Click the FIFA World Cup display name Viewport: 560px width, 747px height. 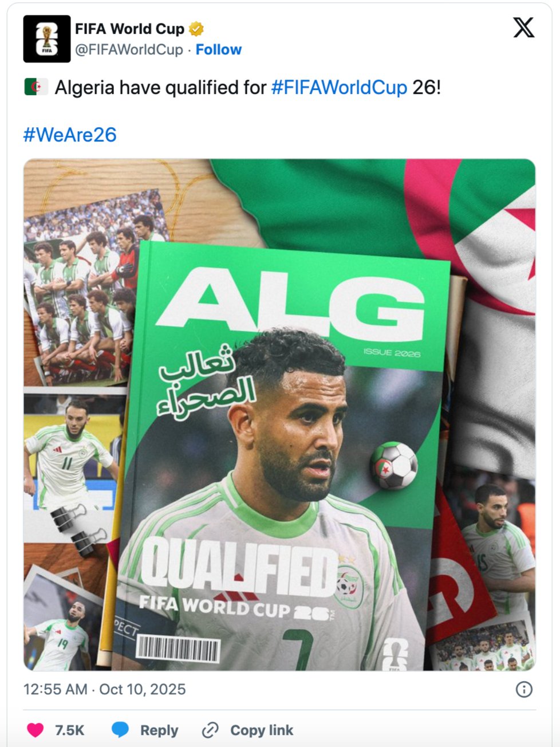[x=130, y=29]
